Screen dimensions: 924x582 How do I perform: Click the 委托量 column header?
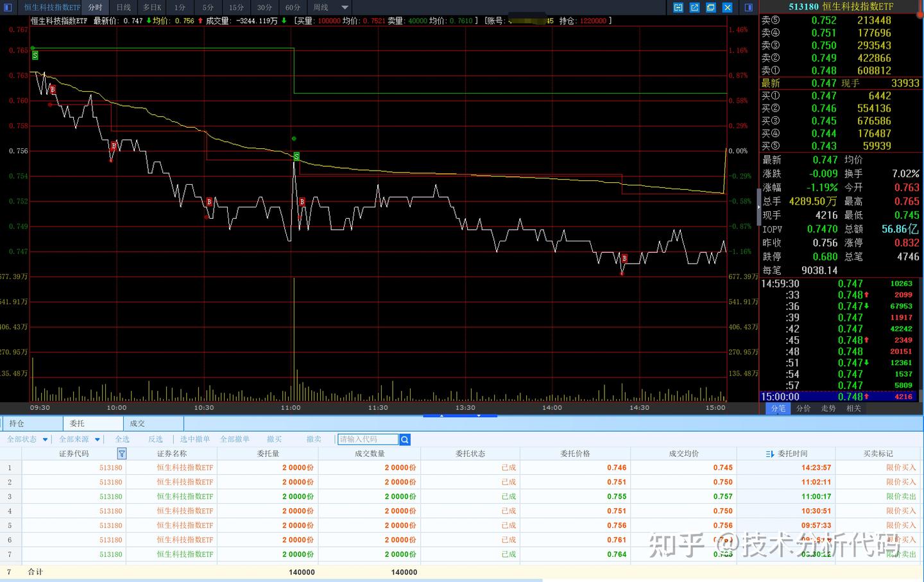(268, 454)
